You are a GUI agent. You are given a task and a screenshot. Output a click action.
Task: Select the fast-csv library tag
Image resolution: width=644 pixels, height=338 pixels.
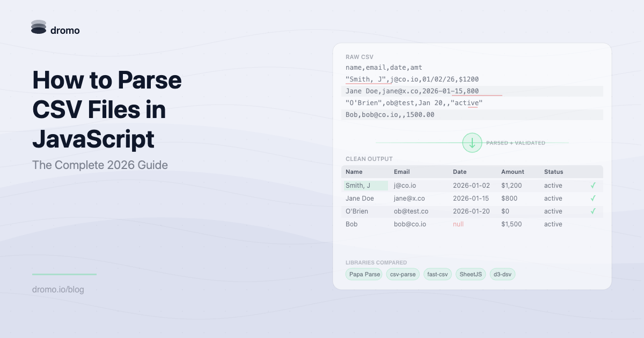point(437,274)
